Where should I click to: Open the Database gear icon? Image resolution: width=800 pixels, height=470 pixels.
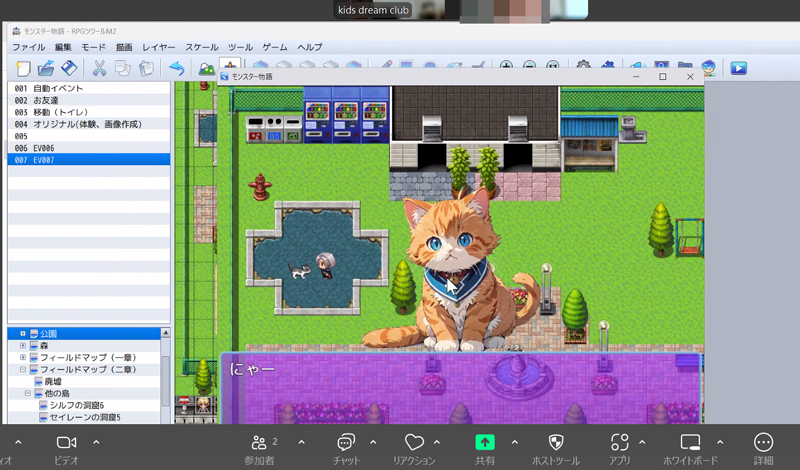click(584, 64)
